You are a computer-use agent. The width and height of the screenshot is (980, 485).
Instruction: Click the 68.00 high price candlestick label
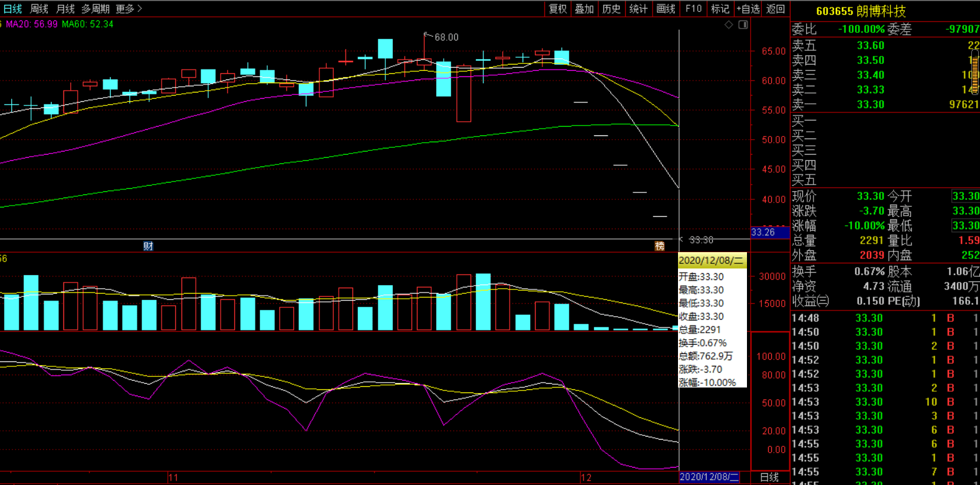(446, 37)
